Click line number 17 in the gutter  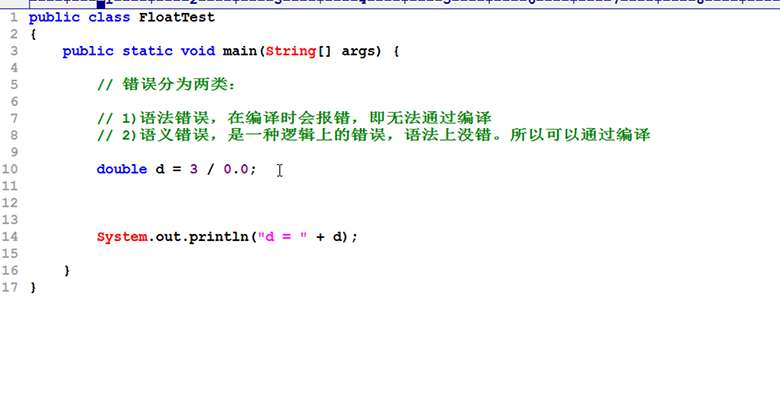pyautogui.click(x=9, y=288)
